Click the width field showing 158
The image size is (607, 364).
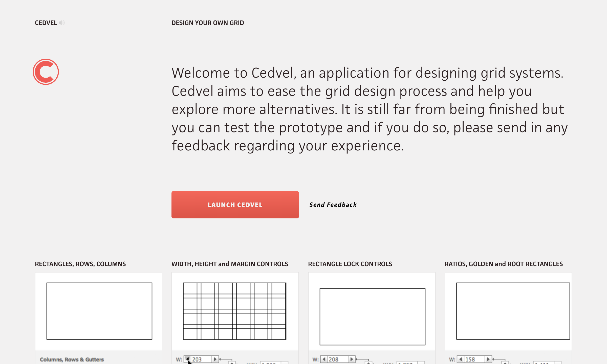click(474, 359)
